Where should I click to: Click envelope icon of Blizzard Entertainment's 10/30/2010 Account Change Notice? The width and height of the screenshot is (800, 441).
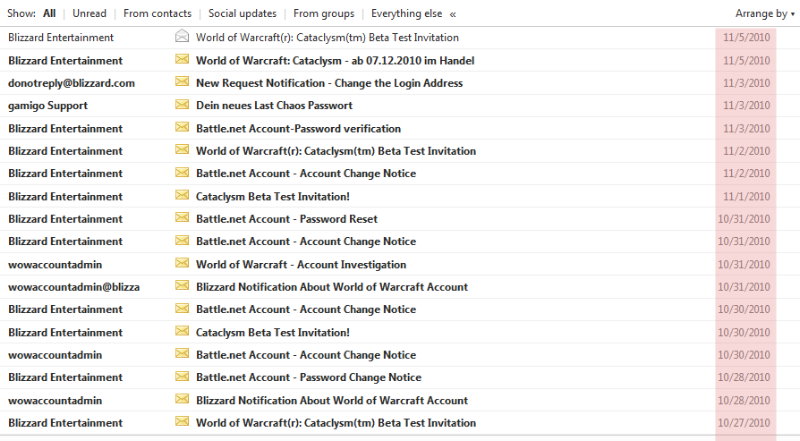click(x=182, y=308)
